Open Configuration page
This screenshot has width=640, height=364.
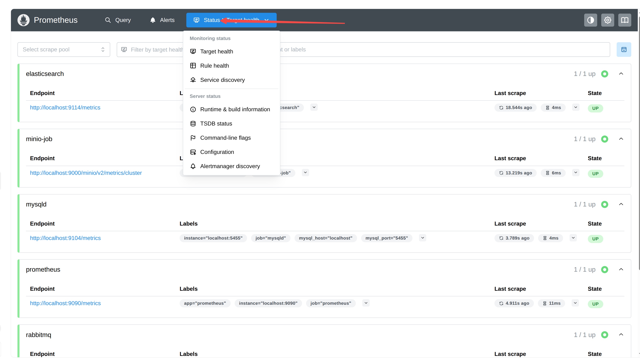click(231, 152)
